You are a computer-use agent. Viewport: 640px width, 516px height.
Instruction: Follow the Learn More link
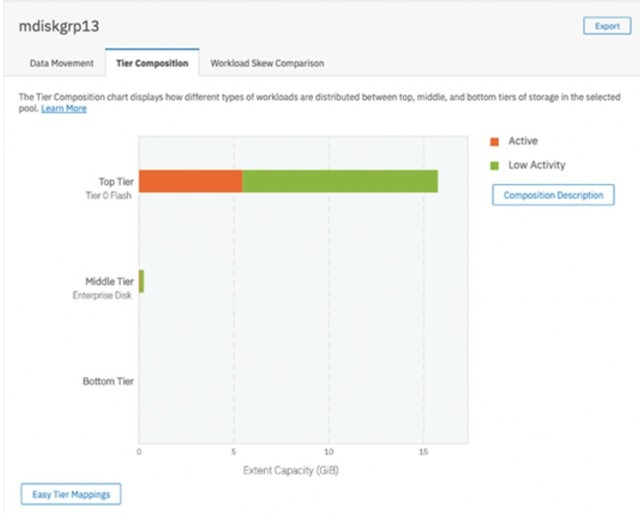[64, 108]
